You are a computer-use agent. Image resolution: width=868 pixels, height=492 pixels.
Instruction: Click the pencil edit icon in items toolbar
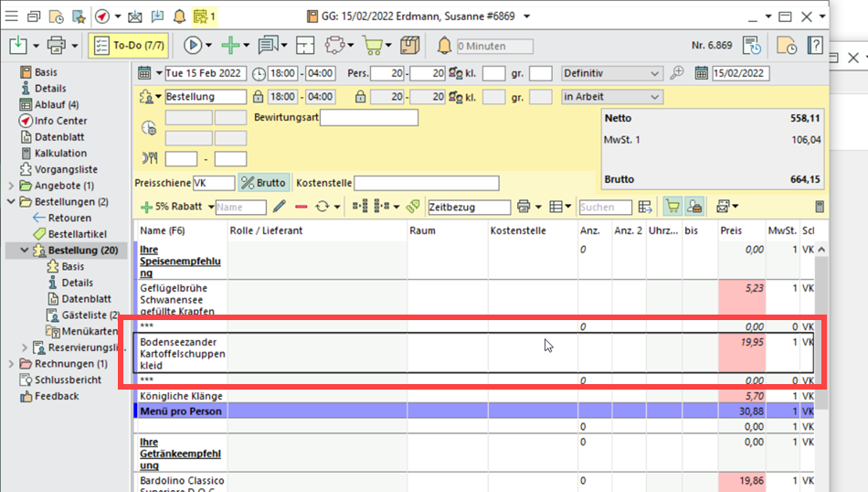click(280, 208)
